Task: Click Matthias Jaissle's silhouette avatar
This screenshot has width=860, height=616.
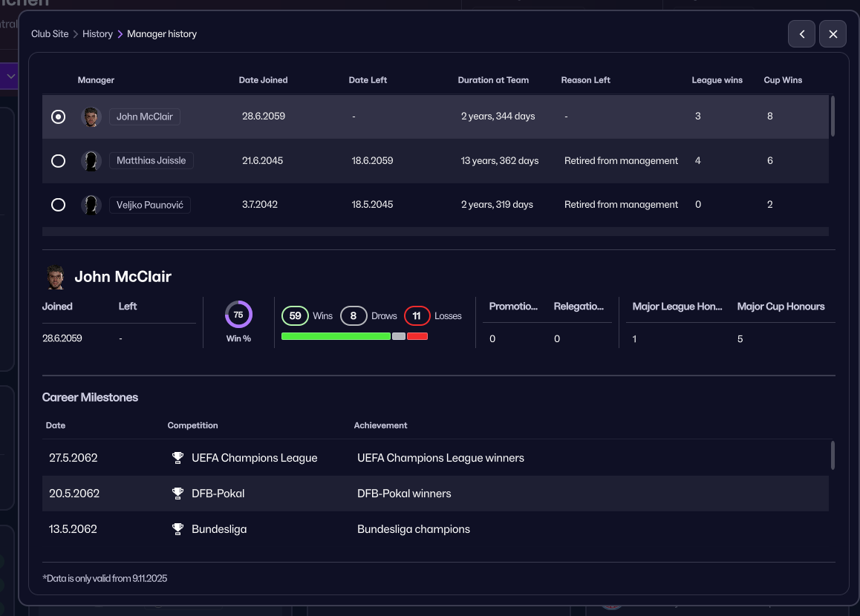Action: point(91,161)
